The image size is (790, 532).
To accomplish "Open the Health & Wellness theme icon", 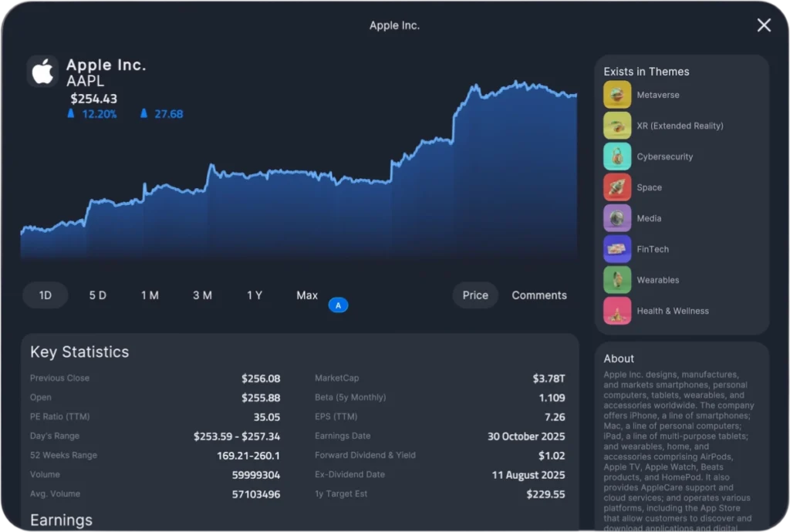I will click(617, 311).
